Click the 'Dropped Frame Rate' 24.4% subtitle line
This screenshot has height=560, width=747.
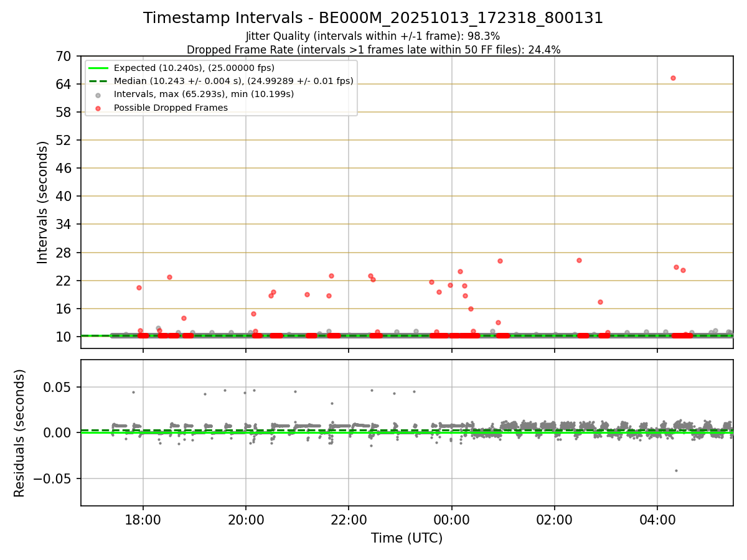coord(373,50)
